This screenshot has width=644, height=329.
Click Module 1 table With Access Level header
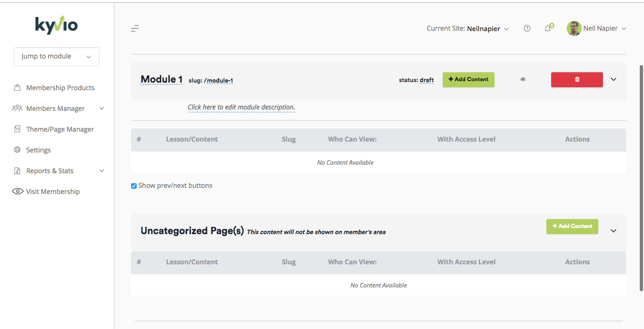click(x=466, y=139)
